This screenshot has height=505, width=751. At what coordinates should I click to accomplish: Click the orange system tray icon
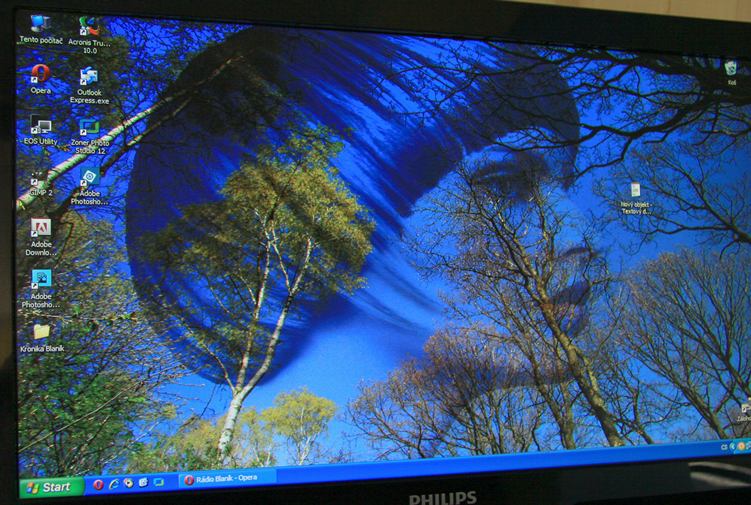click(740, 446)
